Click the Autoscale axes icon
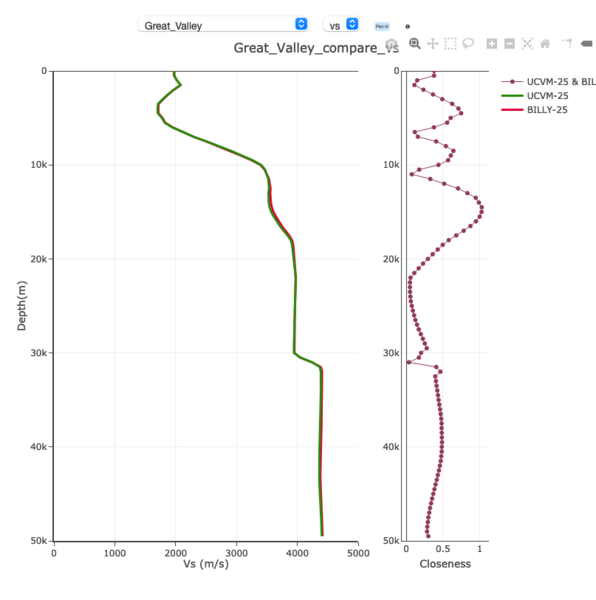This screenshot has width=596, height=600. click(x=527, y=44)
